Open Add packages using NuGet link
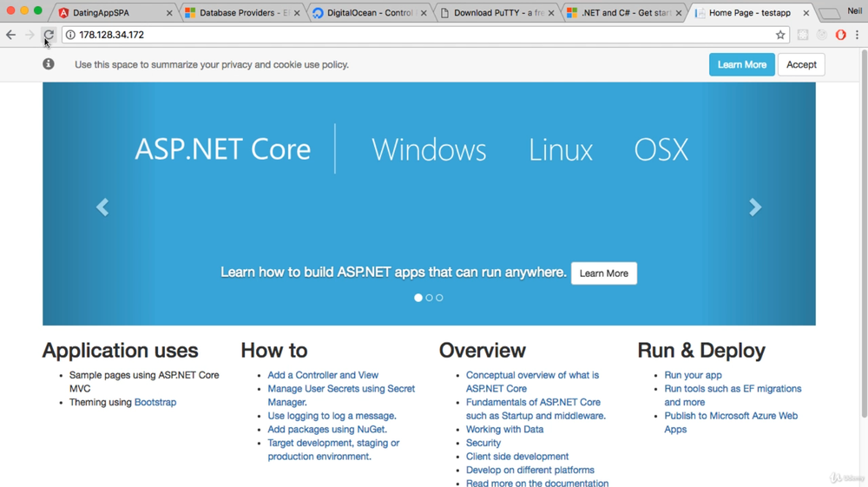This screenshot has height=487, width=868. [327, 430]
